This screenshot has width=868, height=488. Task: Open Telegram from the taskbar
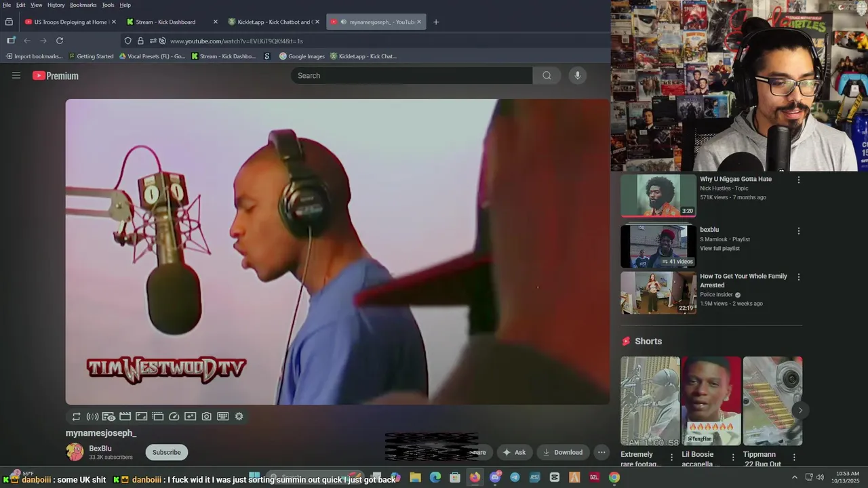click(515, 477)
